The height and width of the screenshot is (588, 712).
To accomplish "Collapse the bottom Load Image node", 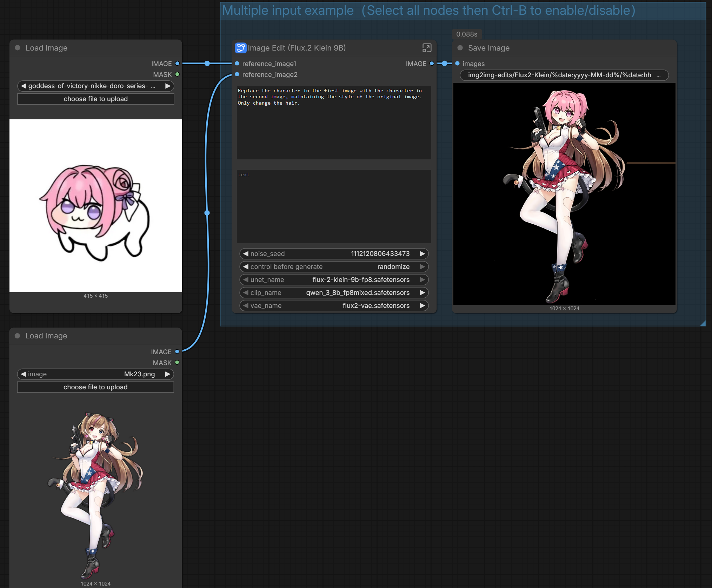I will pyautogui.click(x=18, y=336).
